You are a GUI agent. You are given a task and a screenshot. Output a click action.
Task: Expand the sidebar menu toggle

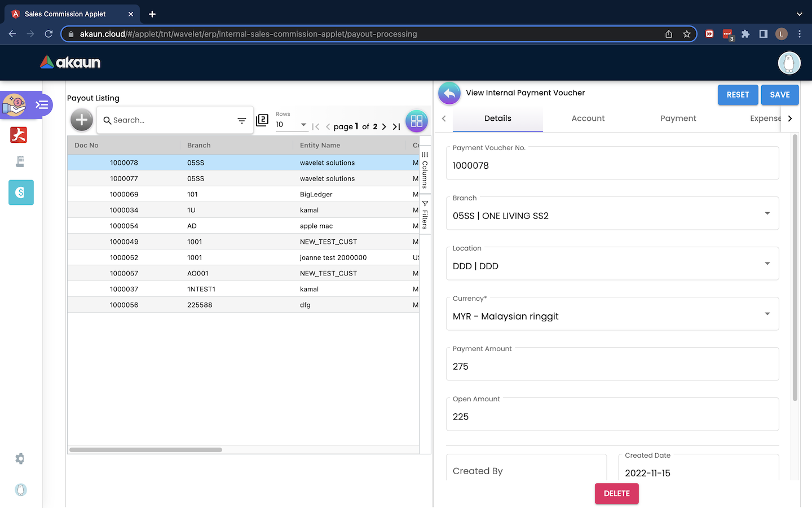(x=42, y=105)
